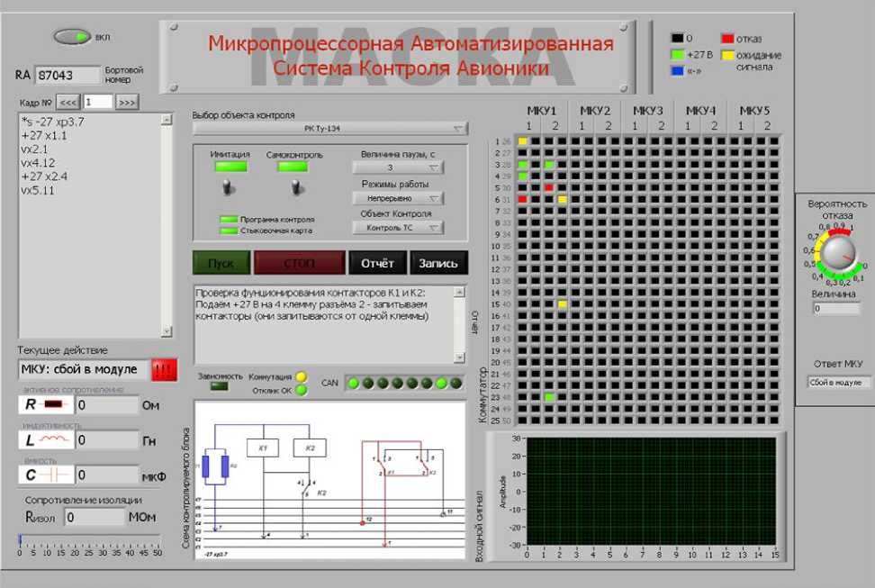Click the resistor R symbol icon
Screen dimensions: 875x588
(x=44, y=405)
